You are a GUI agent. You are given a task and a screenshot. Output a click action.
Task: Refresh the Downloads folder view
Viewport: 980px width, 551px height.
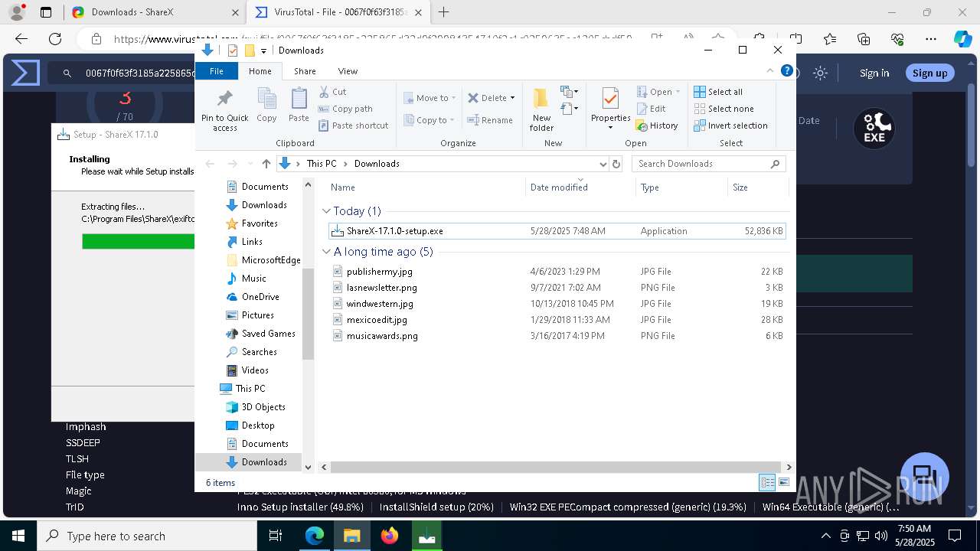(616, 164)
